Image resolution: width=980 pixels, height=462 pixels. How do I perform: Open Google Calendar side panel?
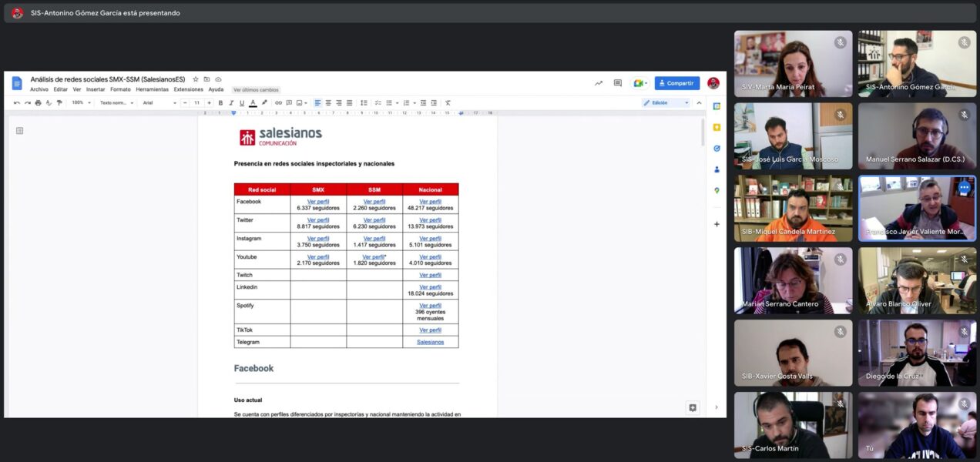click(717, 106)
